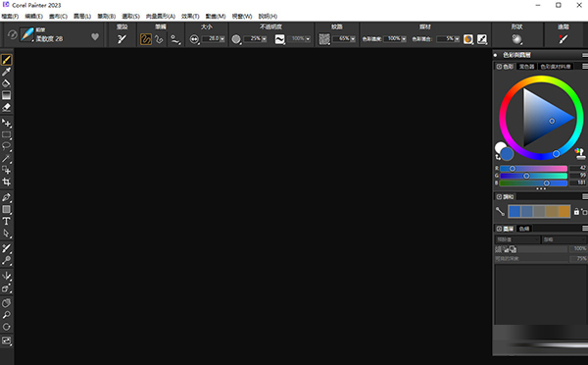Expand the brush size 28.0 slider arrow

tap(222, 38)
